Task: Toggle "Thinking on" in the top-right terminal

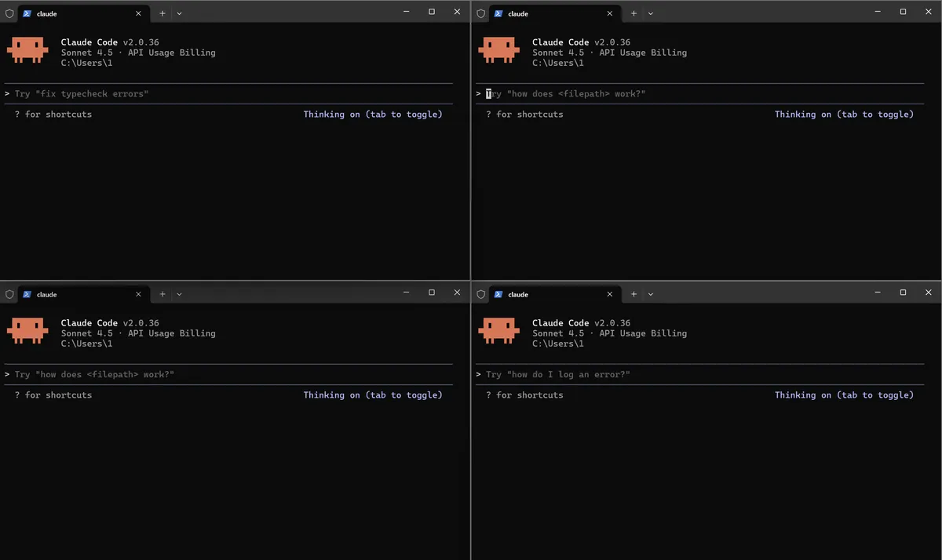Action: coord(844,115)
